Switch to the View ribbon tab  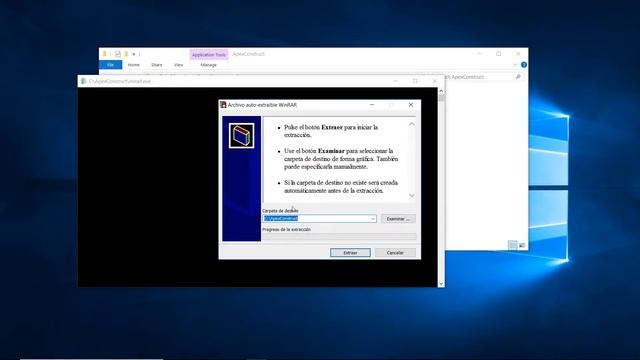tap(178, 65)
